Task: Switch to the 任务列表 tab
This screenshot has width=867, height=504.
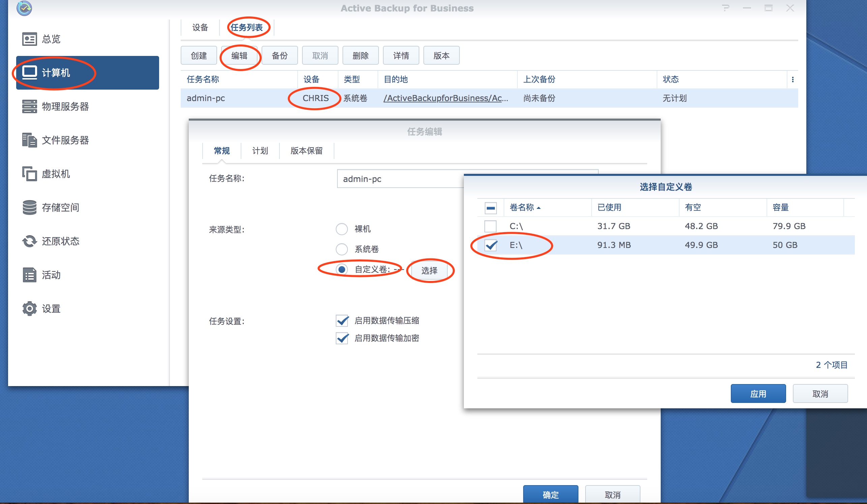Action: click(x=247, y=28)
